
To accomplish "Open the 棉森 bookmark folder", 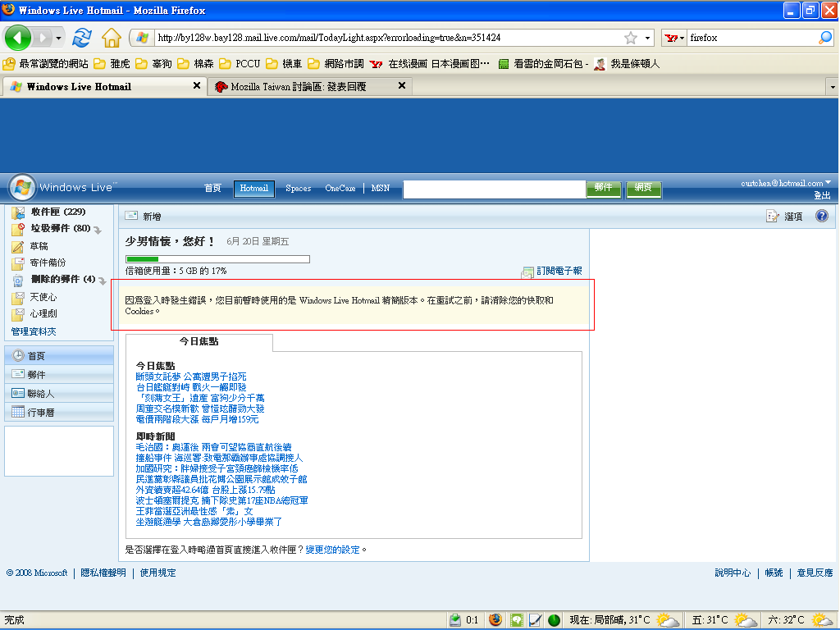I will pos(195,64).
